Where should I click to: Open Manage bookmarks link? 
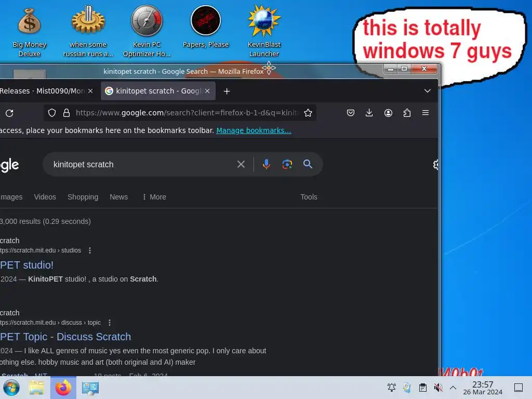click(254, 130)
